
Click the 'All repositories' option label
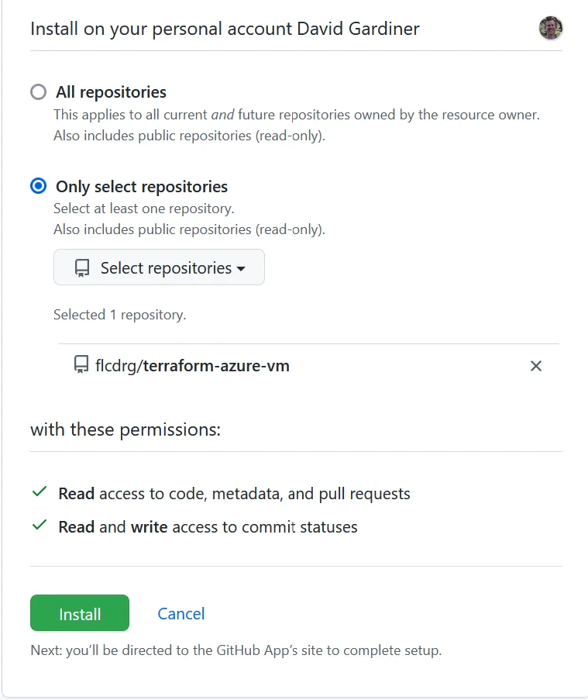point(111,92)
